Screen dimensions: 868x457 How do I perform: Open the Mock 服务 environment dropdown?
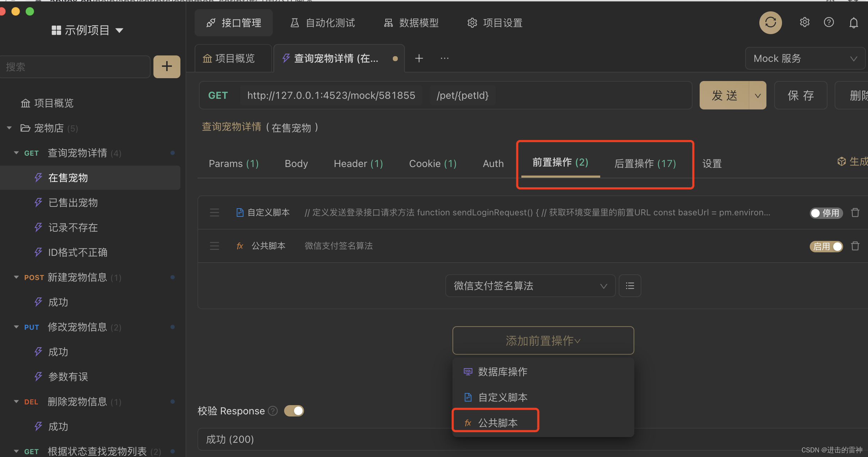[805, 58]
